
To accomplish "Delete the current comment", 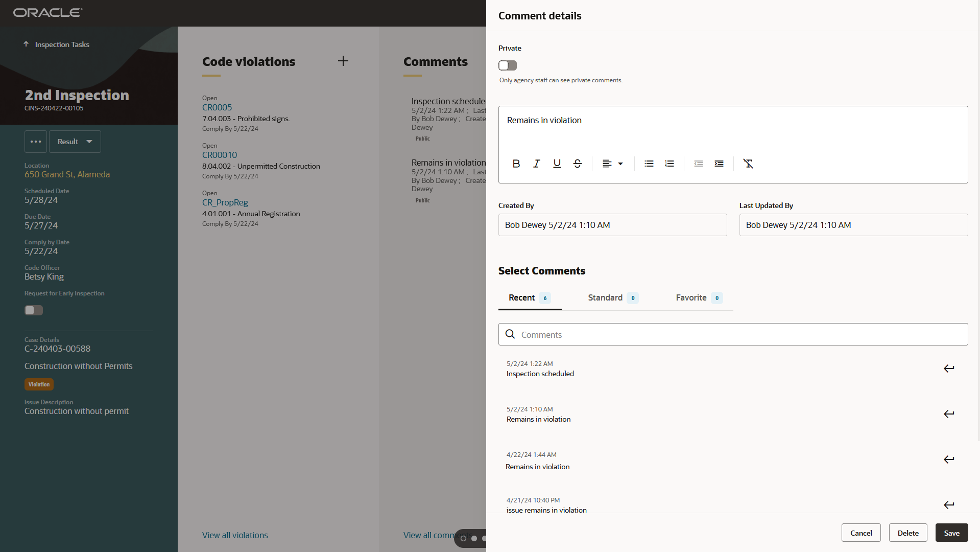I will 907,533.
